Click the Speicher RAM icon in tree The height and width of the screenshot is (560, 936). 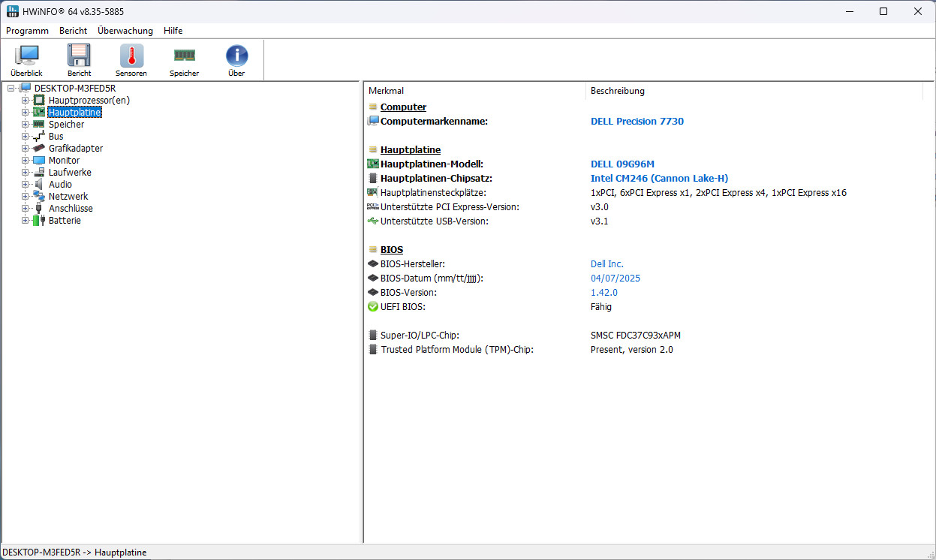[39, 125]
